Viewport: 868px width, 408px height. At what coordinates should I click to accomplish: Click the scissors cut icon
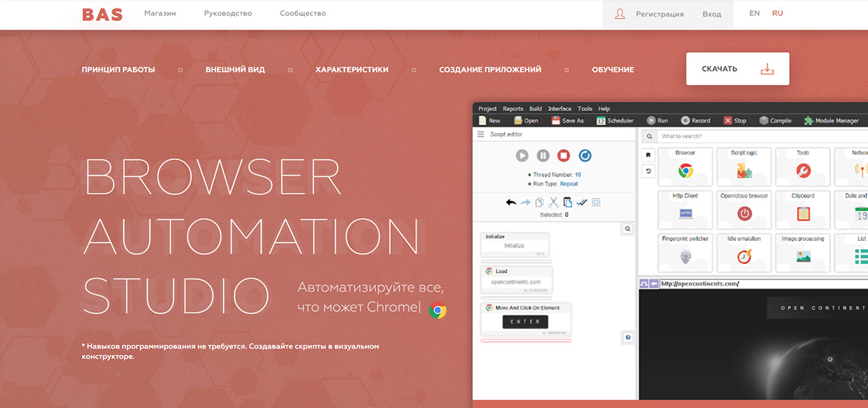point(553,203)
